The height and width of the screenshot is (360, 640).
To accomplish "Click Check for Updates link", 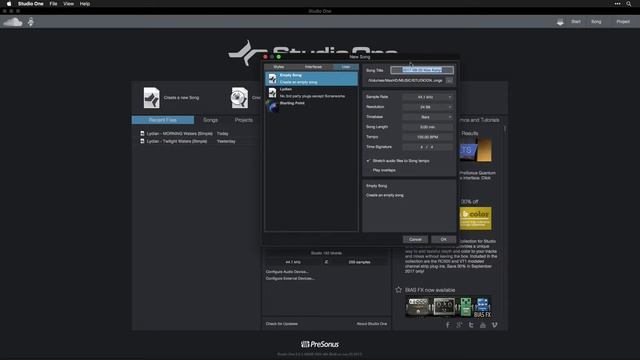I will (282, 324).
